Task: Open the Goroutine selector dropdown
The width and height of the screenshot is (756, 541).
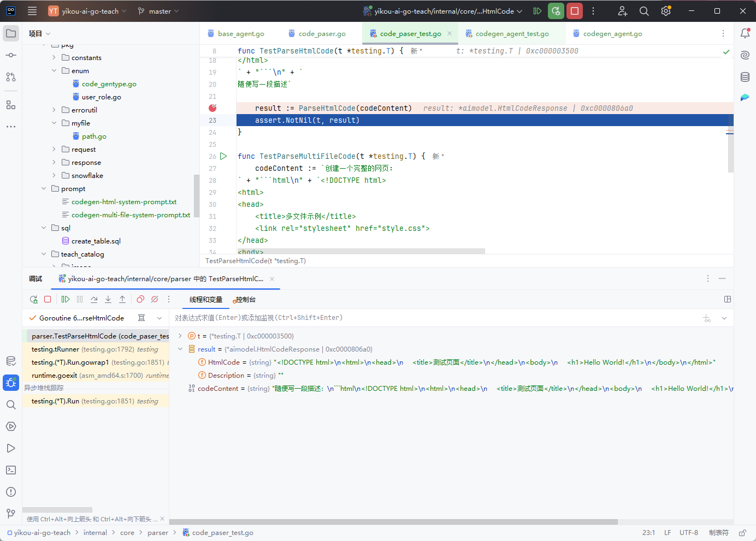Action: click(x=160, y=318)
